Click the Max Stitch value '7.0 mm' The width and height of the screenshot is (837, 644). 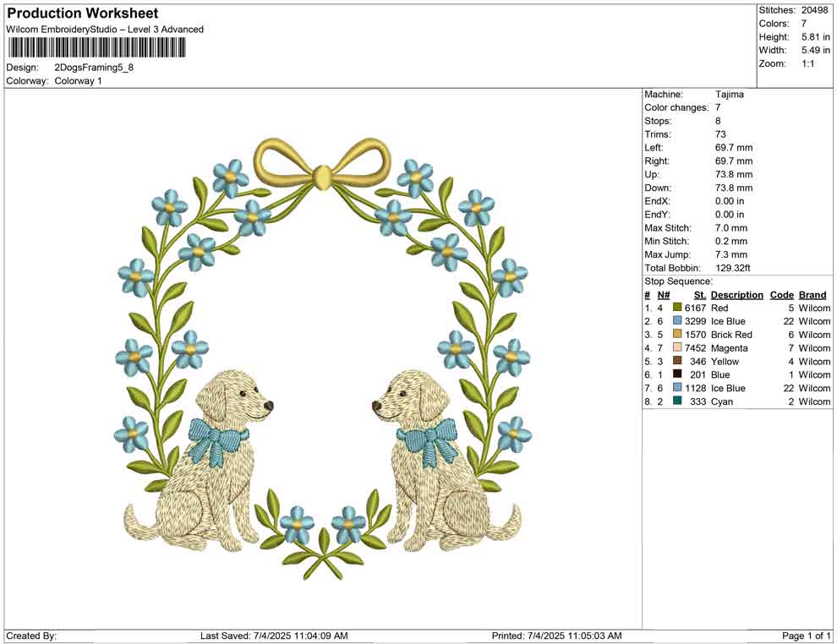pyautogui.click(x=731, y=228)
